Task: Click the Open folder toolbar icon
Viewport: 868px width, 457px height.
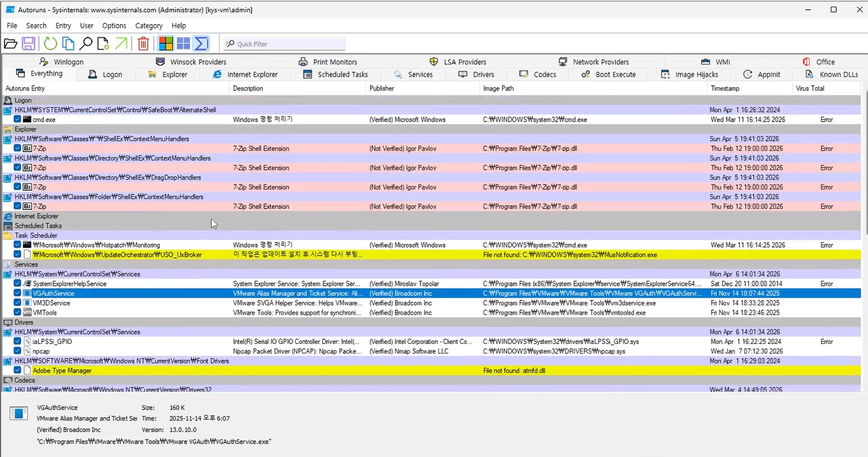Action: 10,43
